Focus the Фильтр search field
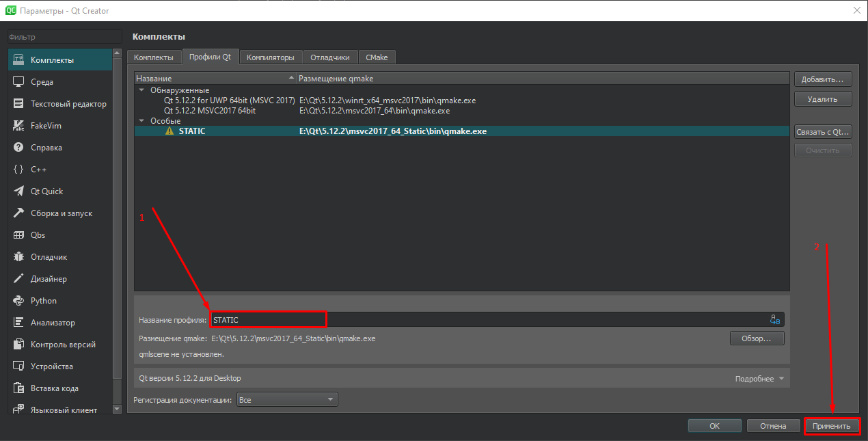868x441 pixels. (64, 37)
